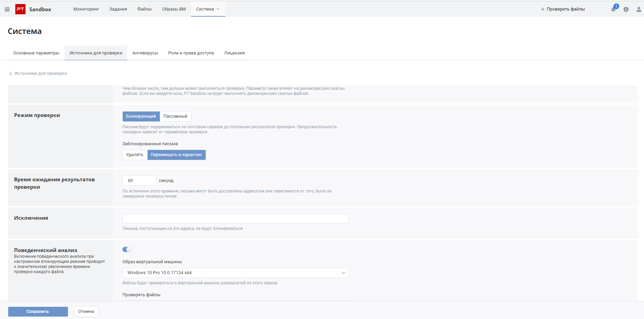The image size is (644, 319).
Task: Click the plus icon beside Проверить файлы
Action: [543, 9]
